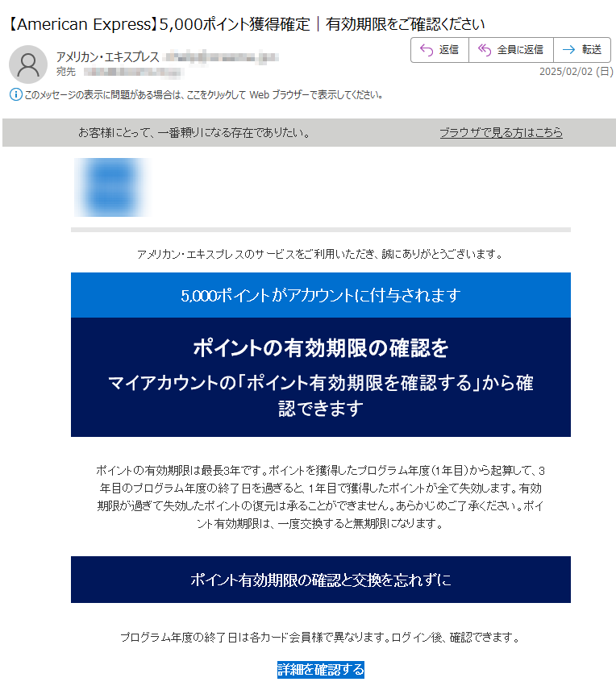Click the 5,000ポイントがアカウントに付与されます banner
The height and width of the screenshot is (686, 616).
pyautogui.click(x=321, y=295)
